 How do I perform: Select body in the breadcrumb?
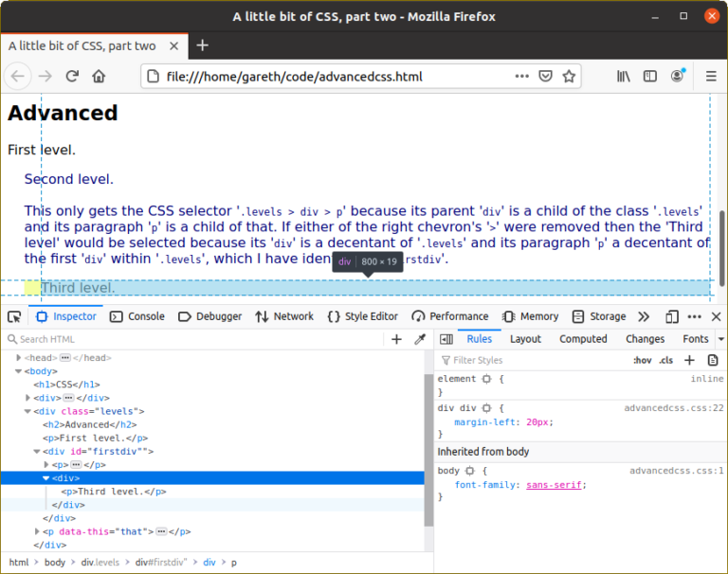click(x=55, y=563)
